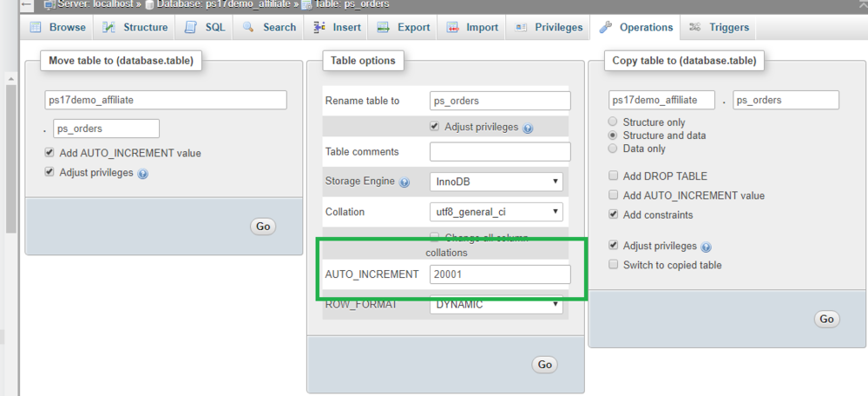The height and width of the screenshot is (396, 868).
Task: Click the Table comments field
Action: click(500, 152)
